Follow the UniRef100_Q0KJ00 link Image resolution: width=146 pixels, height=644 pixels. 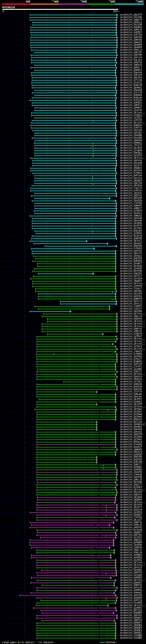[x=131, y=58]
